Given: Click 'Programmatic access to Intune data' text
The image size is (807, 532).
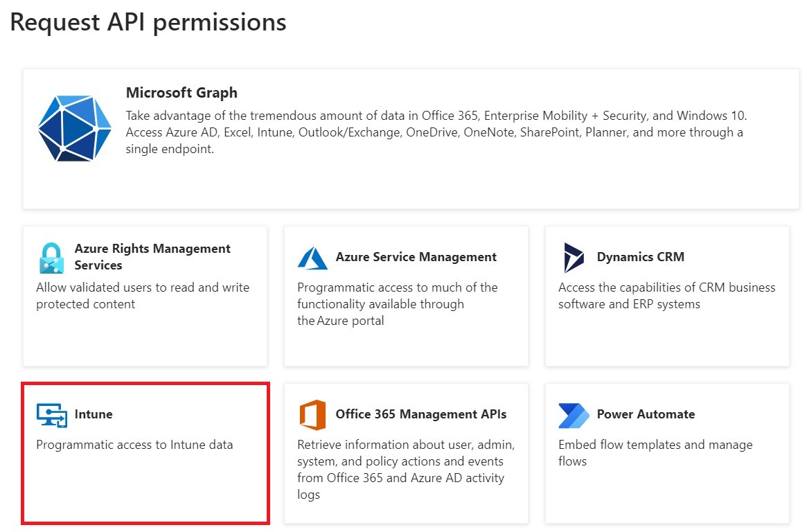Looking at the screenshot, I should [x=134, y=445].
